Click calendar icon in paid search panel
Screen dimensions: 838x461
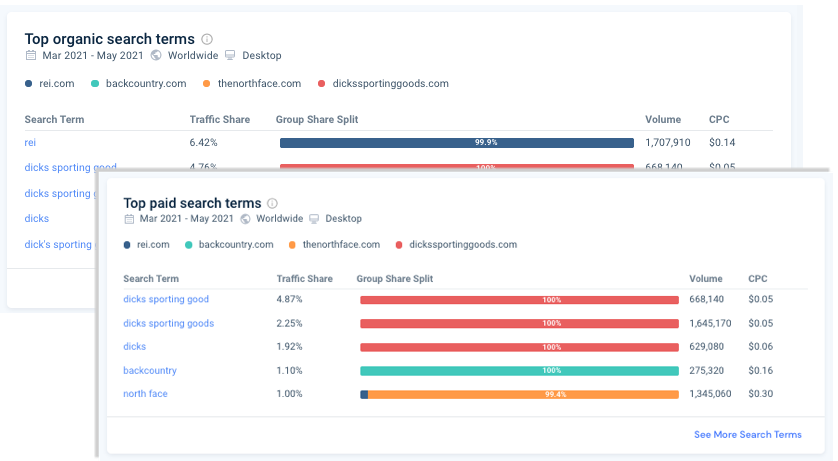click(129, 218)
